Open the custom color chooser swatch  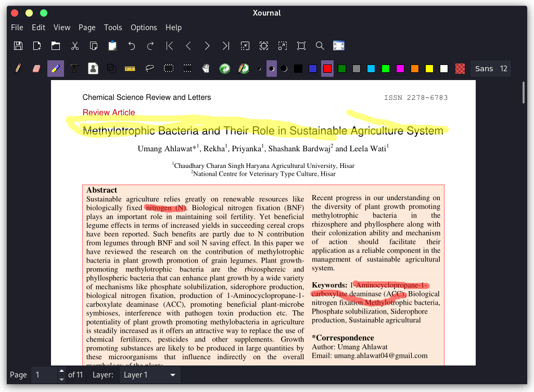[460, 69]
